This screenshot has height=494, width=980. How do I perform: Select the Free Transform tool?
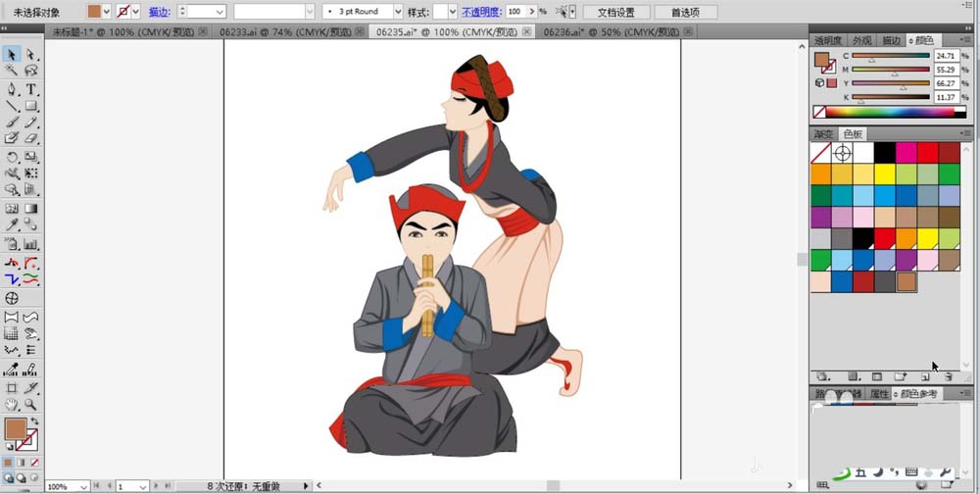point(30,173)
